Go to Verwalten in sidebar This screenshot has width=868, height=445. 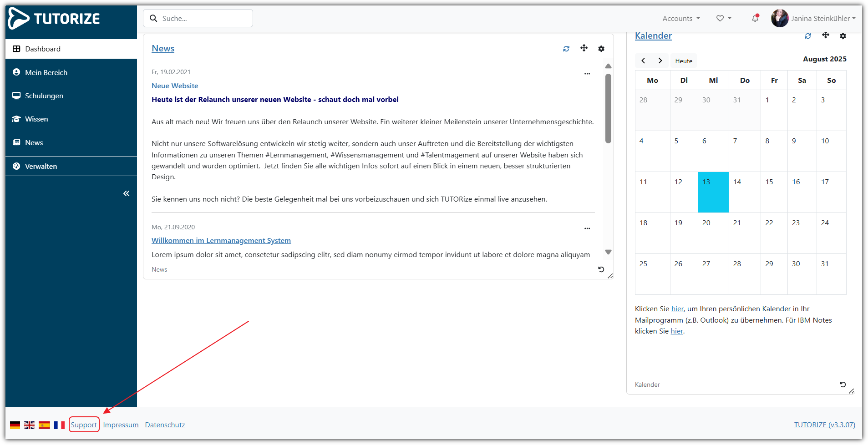pyautogui.click(x=41, y=166)
